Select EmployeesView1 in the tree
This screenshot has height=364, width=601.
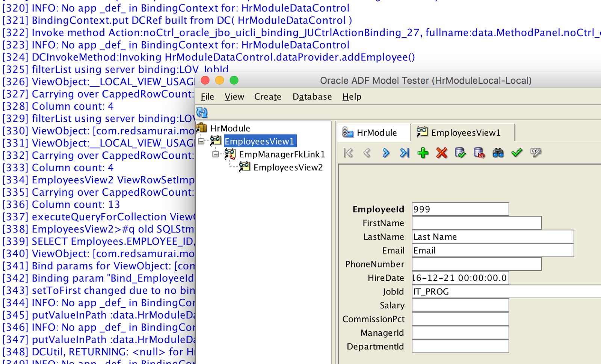coord(260,141)
